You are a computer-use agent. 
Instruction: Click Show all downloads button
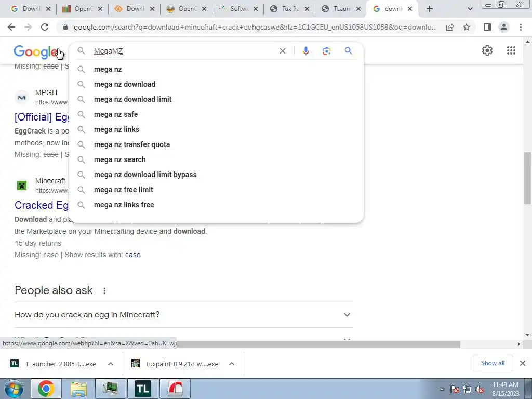pyautogui.click(x=493, y=363)
